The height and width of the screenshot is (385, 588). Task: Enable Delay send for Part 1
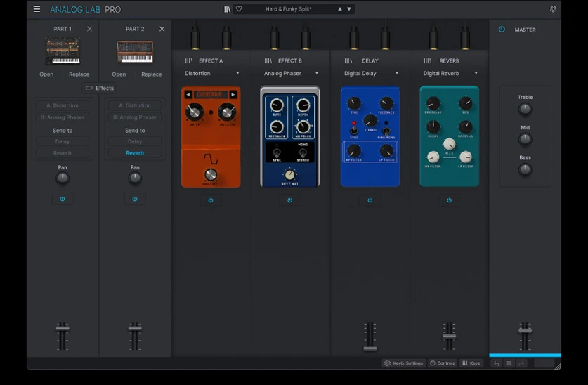(63, 141)
